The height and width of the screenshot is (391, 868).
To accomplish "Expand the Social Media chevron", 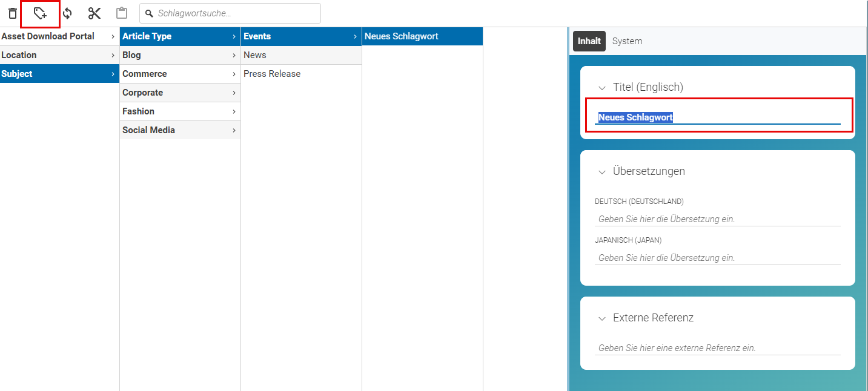I will [234, 131].
